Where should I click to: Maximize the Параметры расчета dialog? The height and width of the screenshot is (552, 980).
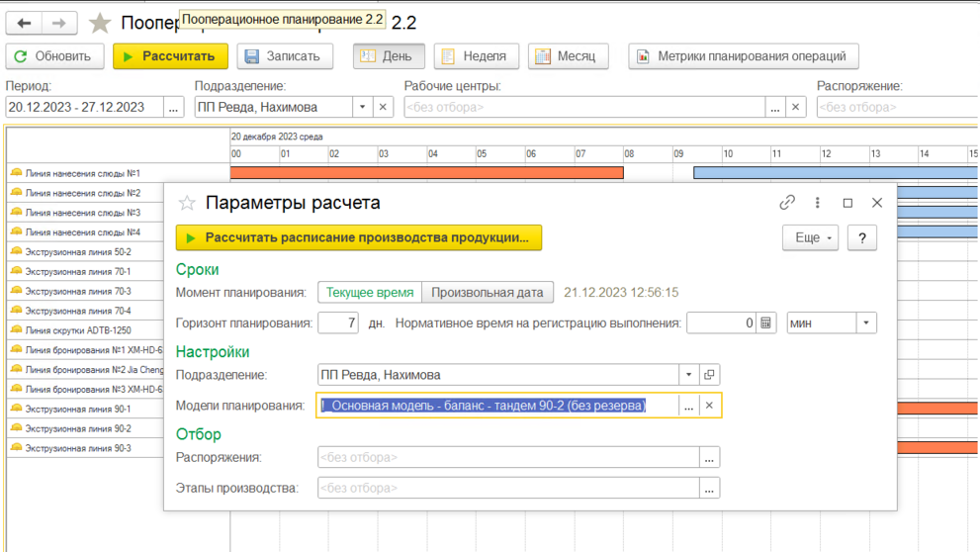(x=847, y=203)
